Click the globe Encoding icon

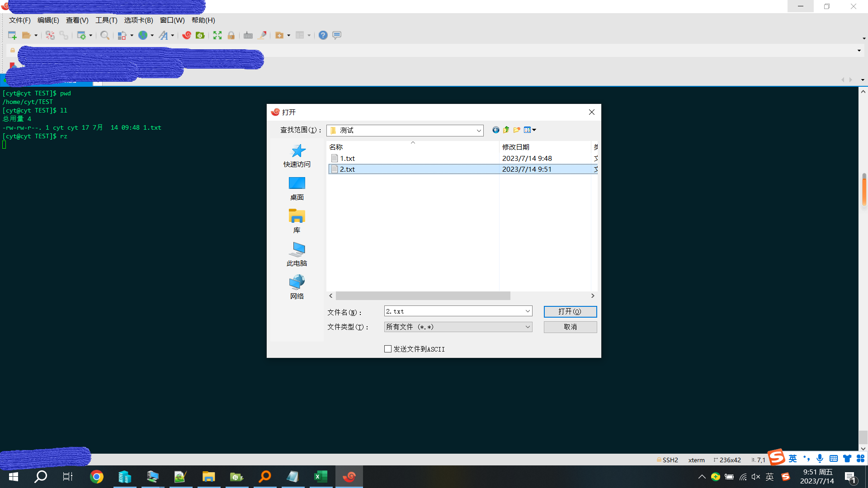[x=143, y=35]
